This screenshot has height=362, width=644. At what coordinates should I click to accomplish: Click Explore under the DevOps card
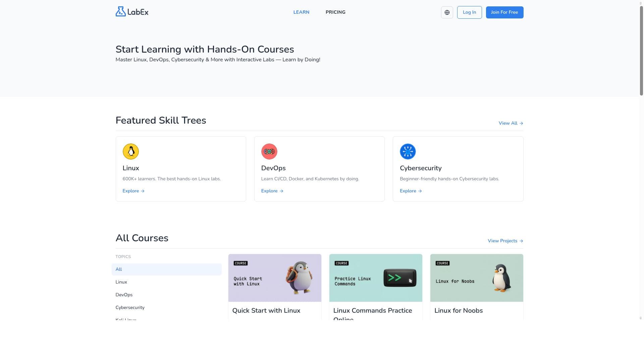click(272, 191)
